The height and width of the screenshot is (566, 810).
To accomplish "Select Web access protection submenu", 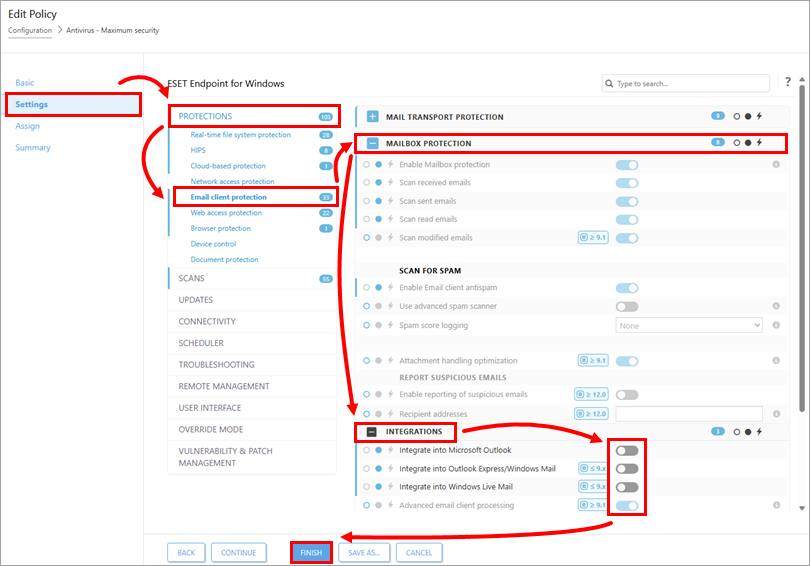I will click(x=226, y=213).
